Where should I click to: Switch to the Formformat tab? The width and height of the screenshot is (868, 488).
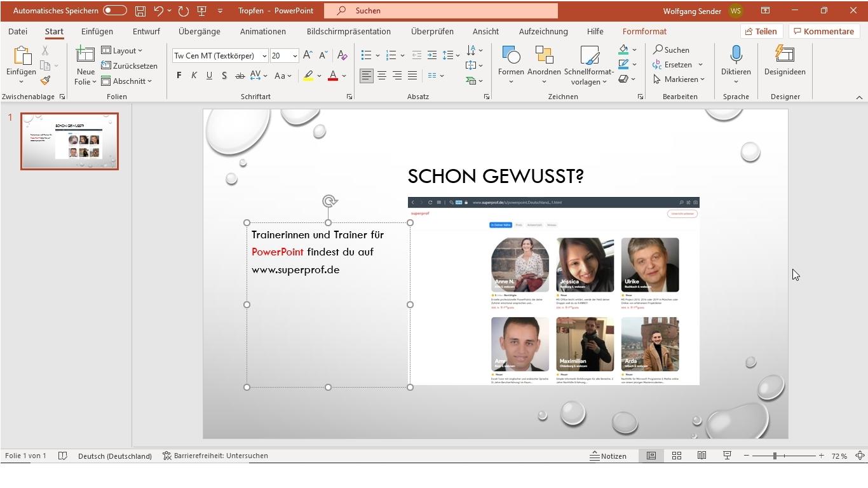[644, 31]
